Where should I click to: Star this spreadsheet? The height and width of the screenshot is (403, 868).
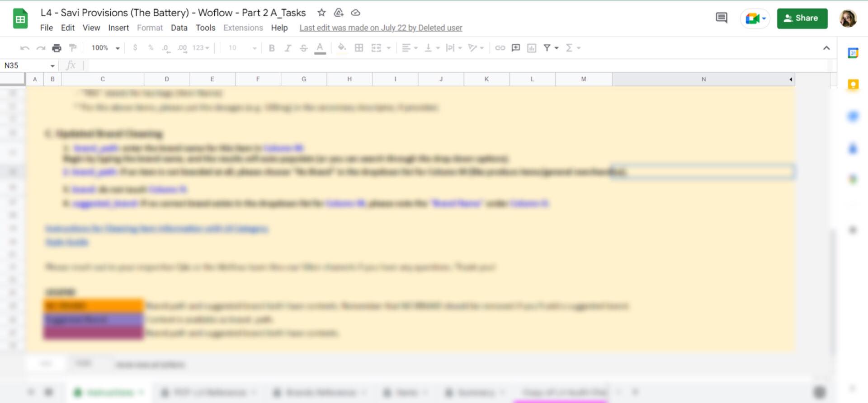click(321, 13)
